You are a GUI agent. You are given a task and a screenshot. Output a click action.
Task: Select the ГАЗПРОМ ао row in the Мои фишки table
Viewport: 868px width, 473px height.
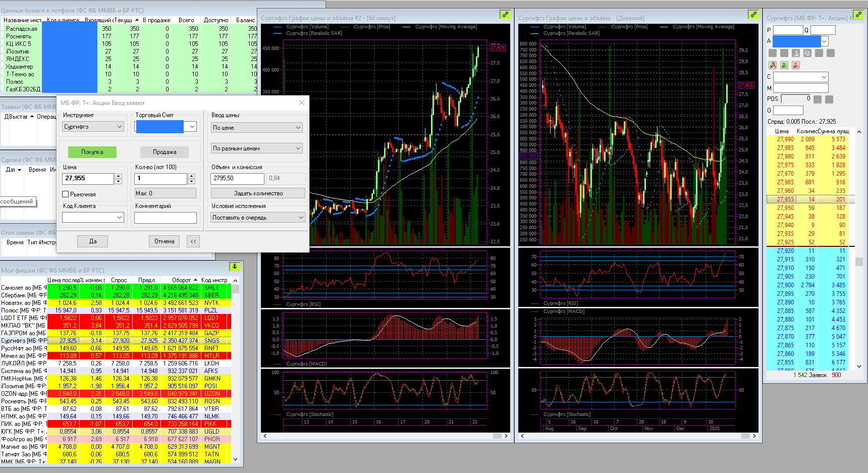tap(116, 333)
